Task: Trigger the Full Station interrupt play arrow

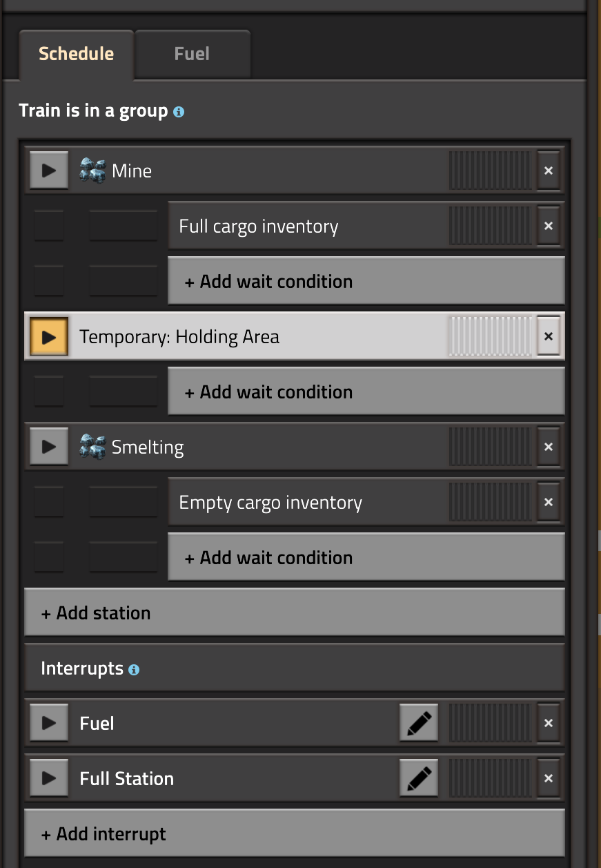Action: 49,778
